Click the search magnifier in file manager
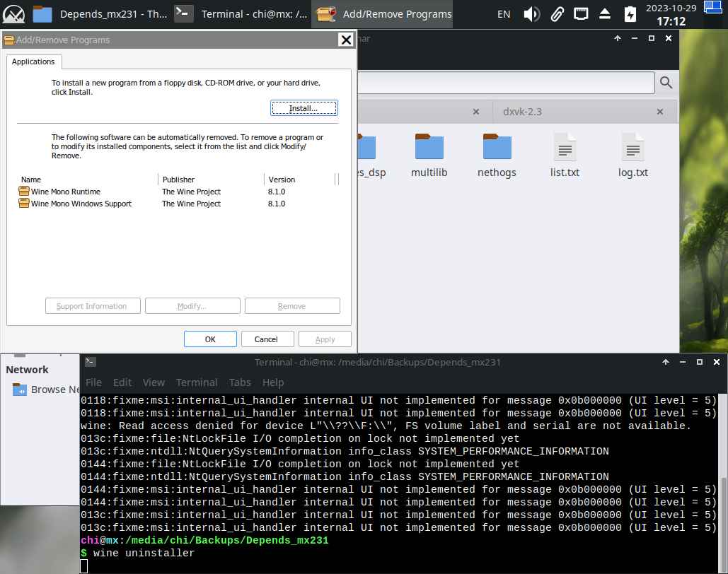 [x=666, y=83]
